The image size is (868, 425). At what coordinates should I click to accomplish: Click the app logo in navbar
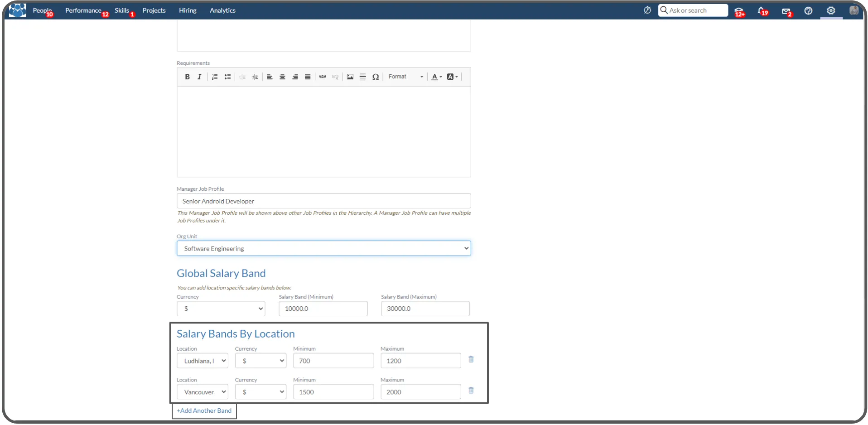(x=18, y=10)
